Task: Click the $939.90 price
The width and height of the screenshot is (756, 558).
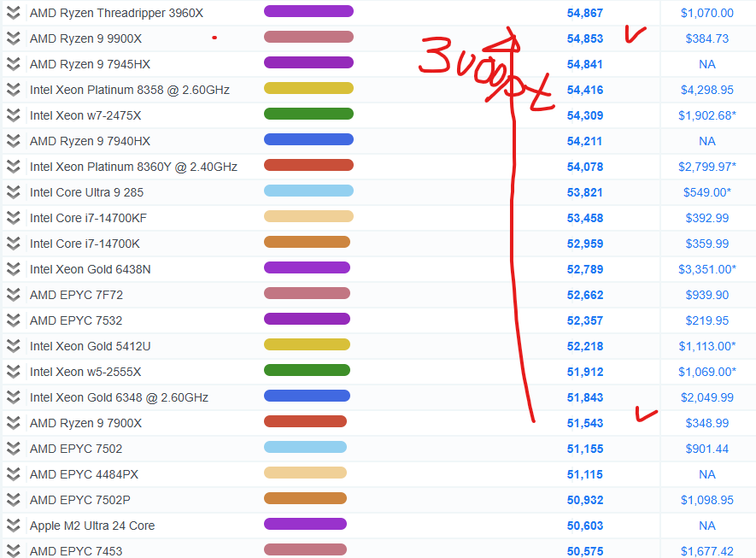Action: pos(706,295)
